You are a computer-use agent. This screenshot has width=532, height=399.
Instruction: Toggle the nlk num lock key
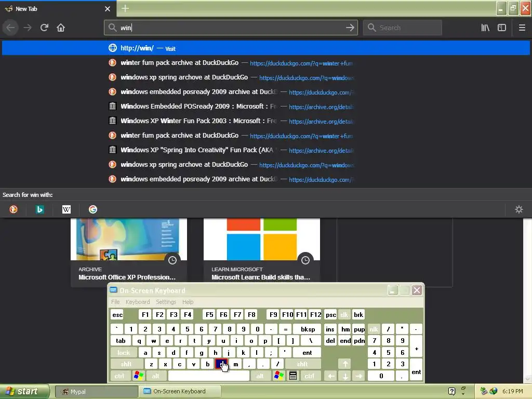[374, 329]
